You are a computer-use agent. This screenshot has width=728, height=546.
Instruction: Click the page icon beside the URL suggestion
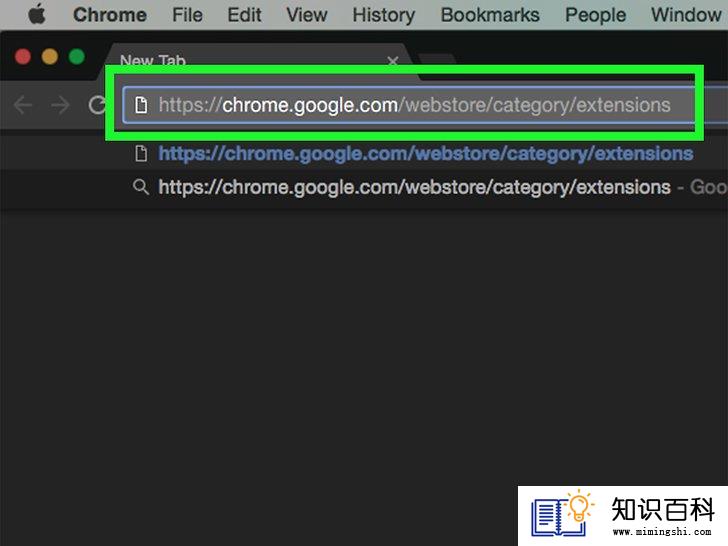click(141, 153)
